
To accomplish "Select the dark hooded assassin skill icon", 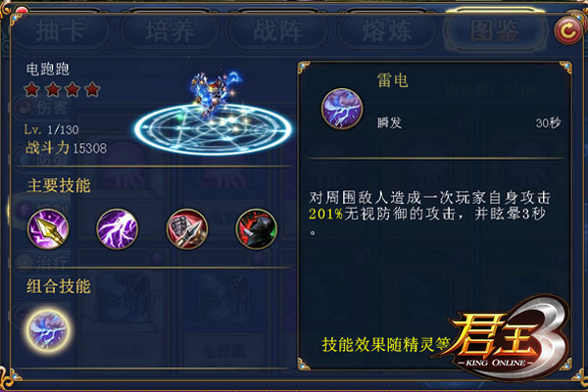I will click(257, 228).
